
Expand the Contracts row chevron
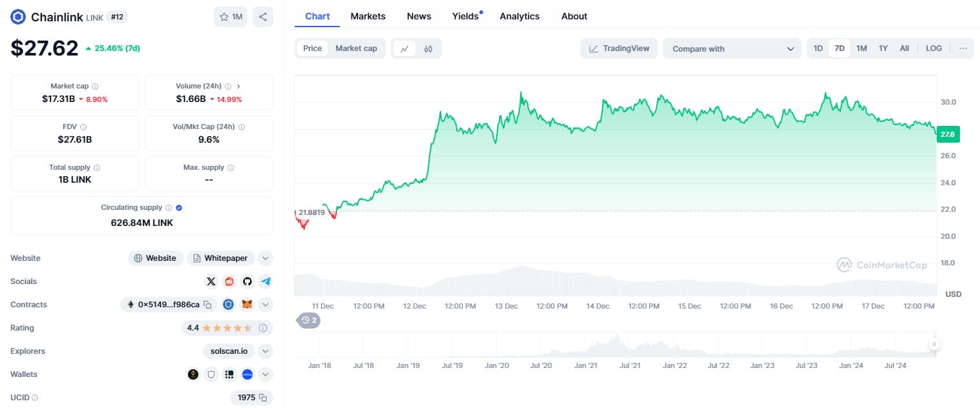pos(266,305)
